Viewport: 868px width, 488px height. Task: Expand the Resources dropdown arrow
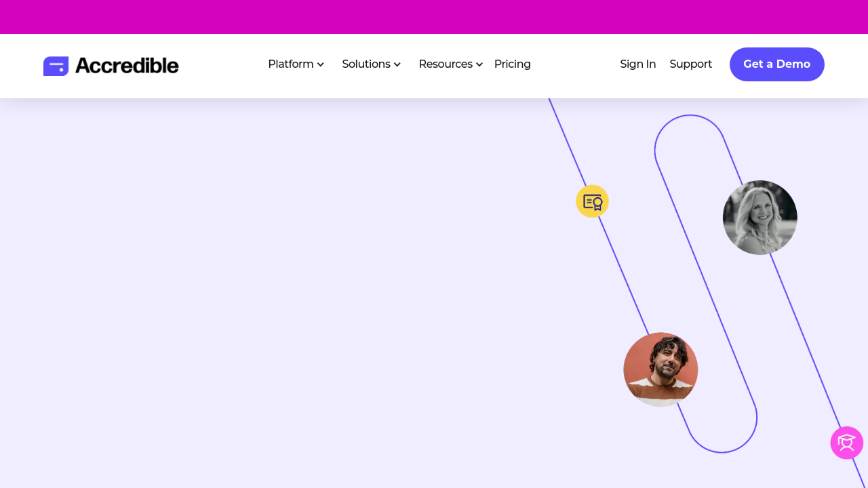479,65
